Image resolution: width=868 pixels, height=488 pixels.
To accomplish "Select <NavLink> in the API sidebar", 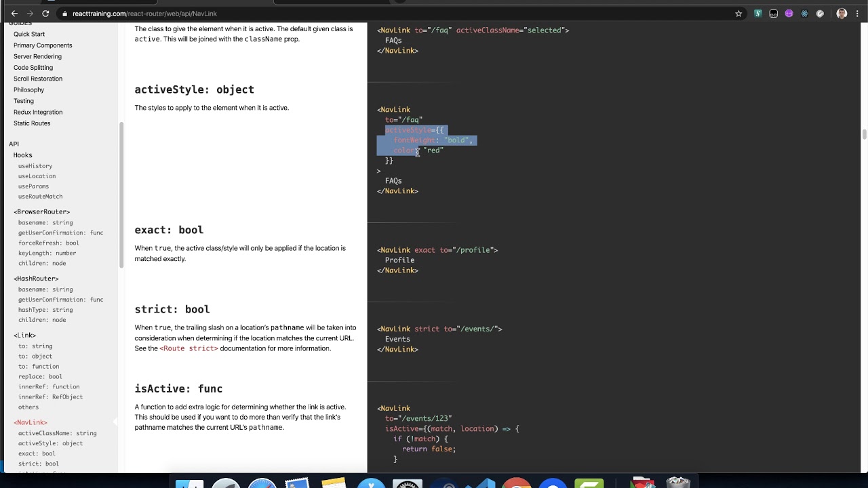I will pos(30,422).
